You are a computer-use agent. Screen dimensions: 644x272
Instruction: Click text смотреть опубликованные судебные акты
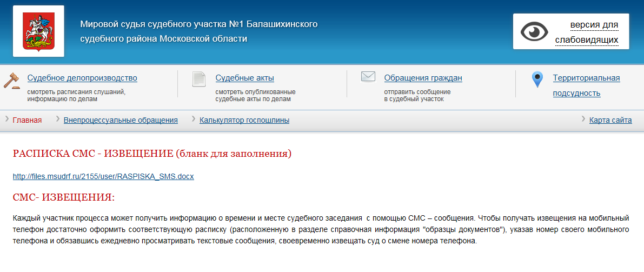(255, 95)
